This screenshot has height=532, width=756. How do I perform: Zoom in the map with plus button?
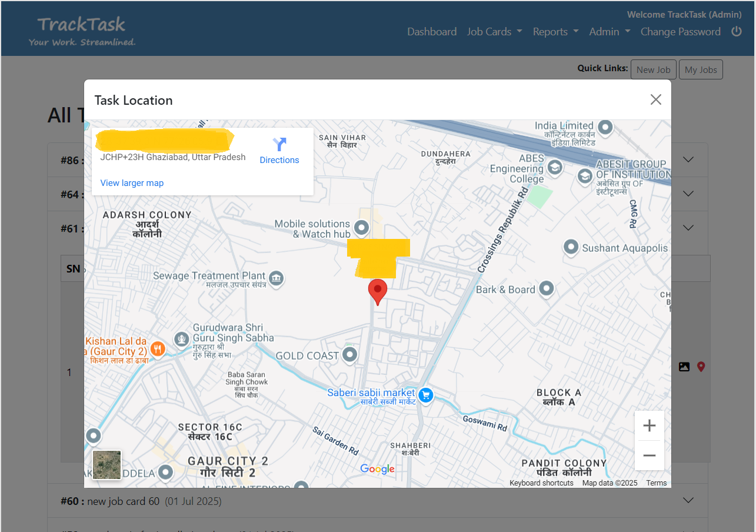pyautogui.click(x=649, y=425)
